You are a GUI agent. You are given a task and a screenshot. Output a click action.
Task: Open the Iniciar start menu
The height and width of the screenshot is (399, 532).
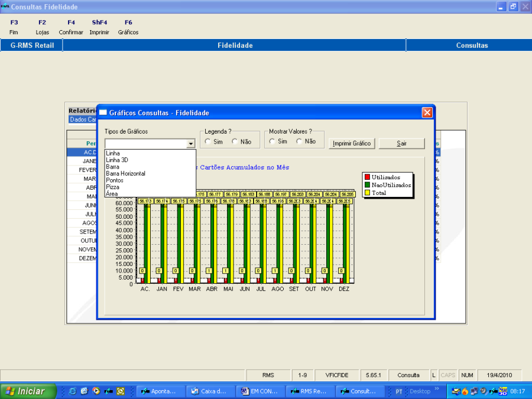[x=28, y=391]
